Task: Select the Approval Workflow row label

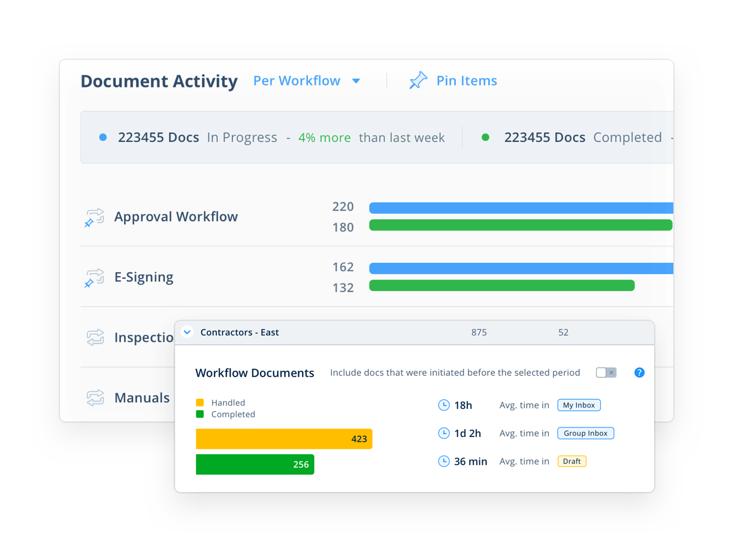Action: point(176,217)
